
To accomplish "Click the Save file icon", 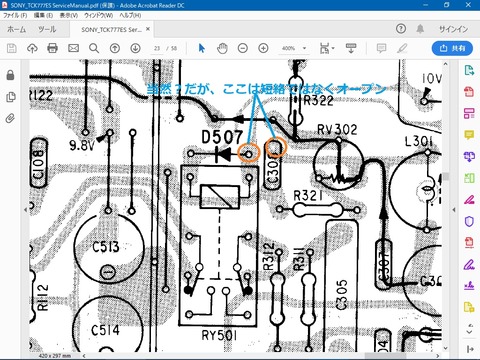I will 12,48.
